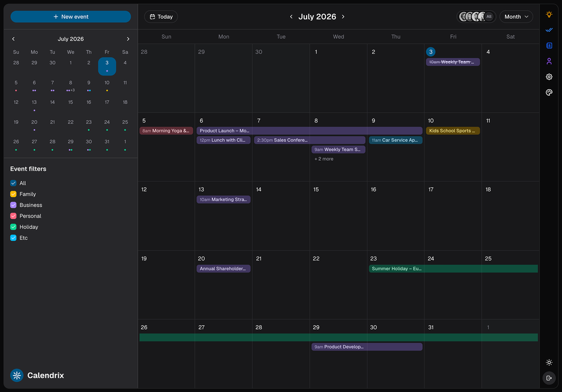
Task: Go to next month in main header
Action: pos(343,16)
